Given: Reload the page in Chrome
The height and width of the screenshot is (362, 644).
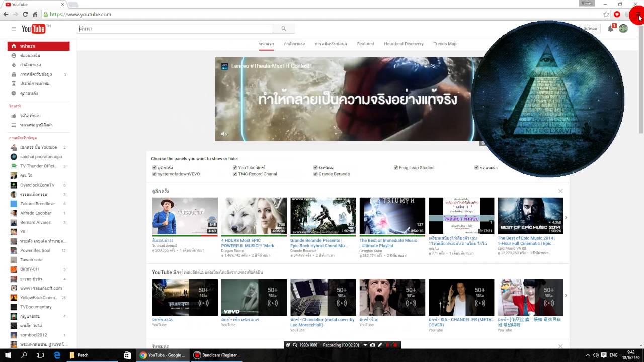Looking at the screenshot, I should (x=25, y=14).
